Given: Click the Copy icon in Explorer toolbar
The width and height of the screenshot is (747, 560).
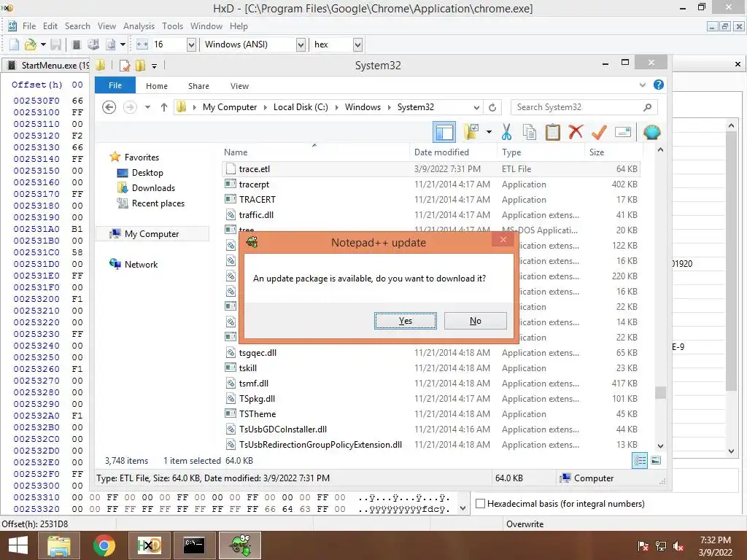Looking at the screenshot, I should [x=530, y=132].
